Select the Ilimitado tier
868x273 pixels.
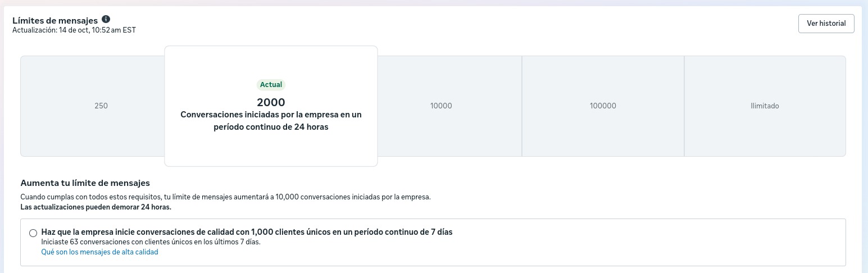click(x=765, y=106)
